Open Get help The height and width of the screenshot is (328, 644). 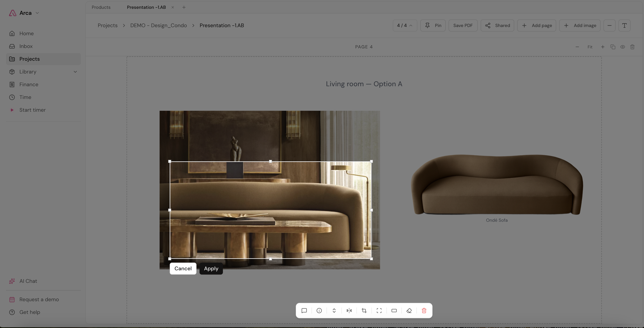click(43, 312)
